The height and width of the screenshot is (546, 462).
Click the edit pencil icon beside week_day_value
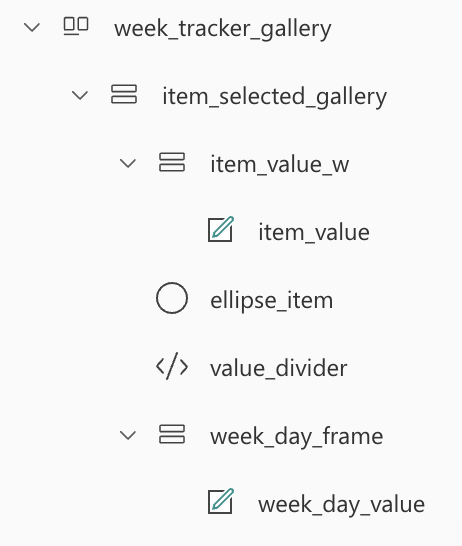[221, 501]
